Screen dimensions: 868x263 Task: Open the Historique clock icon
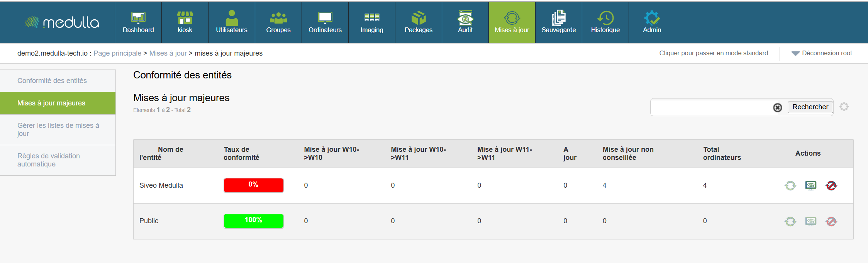click(605, 18)
